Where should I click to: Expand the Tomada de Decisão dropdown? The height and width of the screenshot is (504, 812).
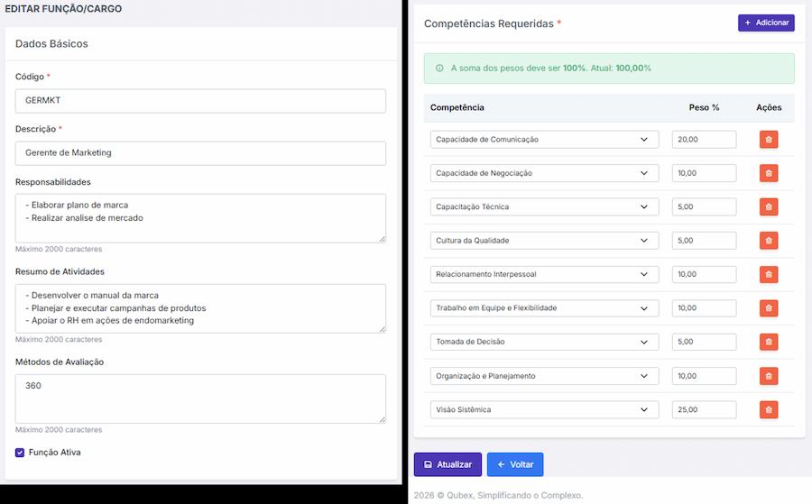pos(544,342)
